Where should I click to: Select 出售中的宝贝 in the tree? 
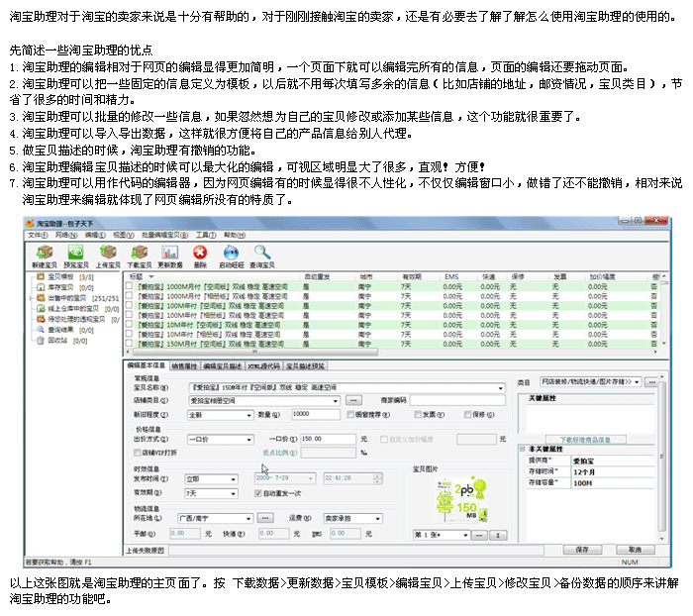[78, 298]
